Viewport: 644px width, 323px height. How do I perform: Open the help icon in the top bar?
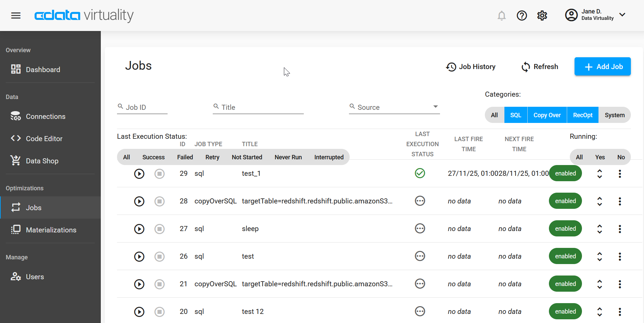pyautogui.click(x=522, y=15)
